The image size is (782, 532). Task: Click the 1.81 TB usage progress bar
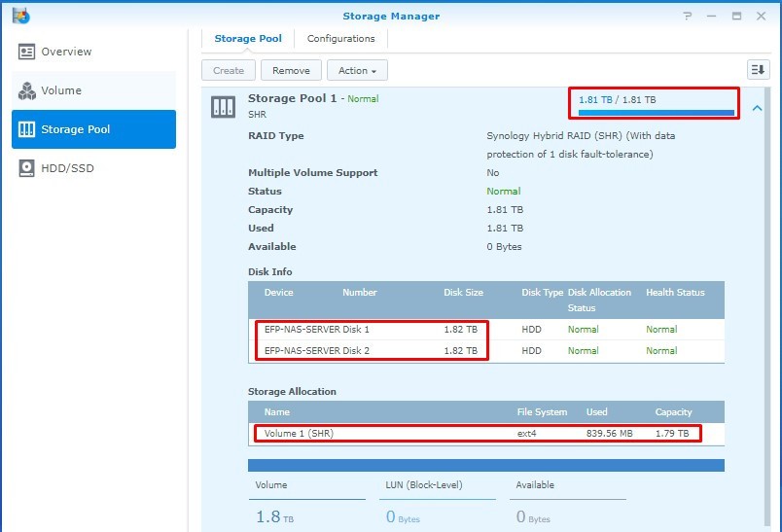(657, 113)
